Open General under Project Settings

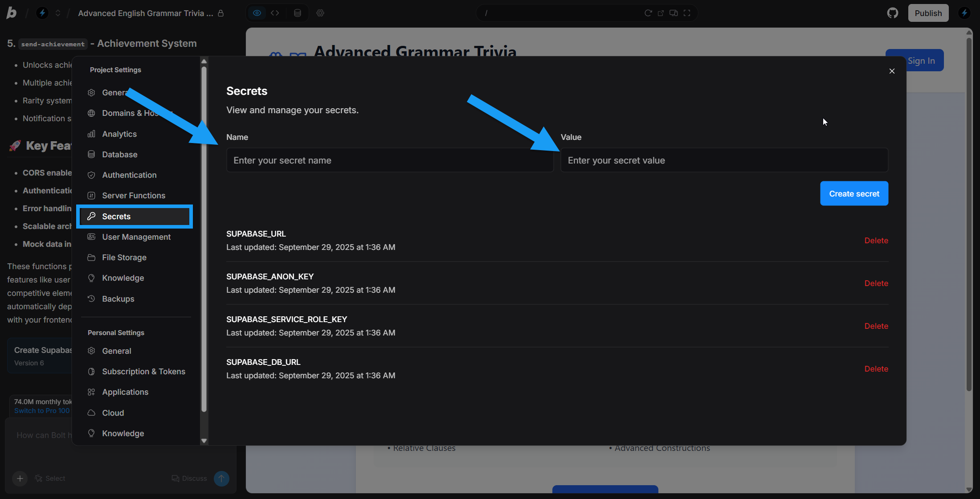(135, 93)
